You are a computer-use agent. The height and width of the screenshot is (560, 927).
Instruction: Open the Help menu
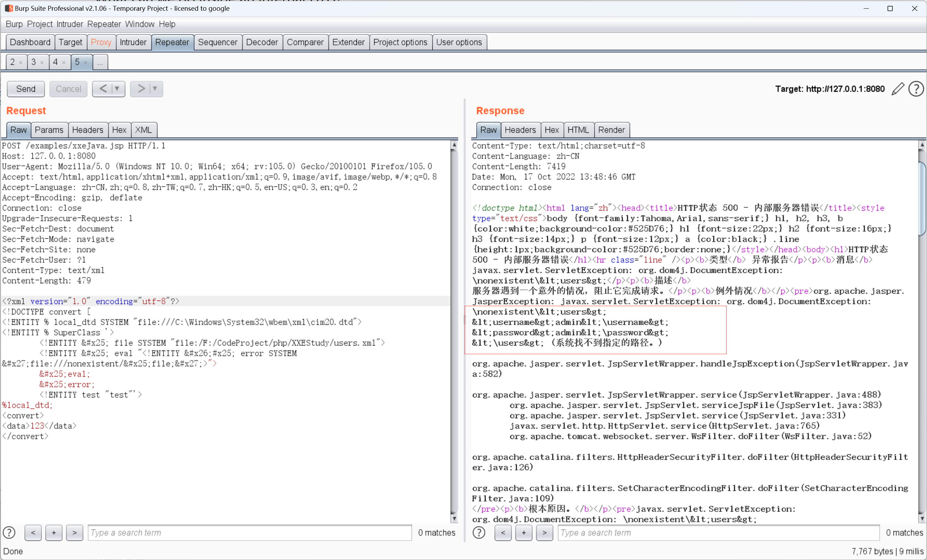[x=167, y=24]
